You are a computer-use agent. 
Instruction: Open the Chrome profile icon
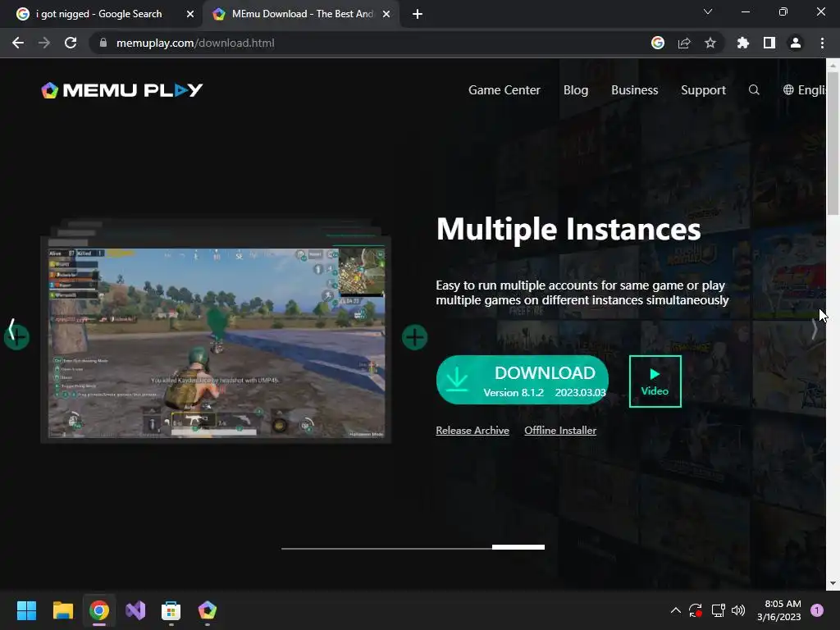(796, 43)
